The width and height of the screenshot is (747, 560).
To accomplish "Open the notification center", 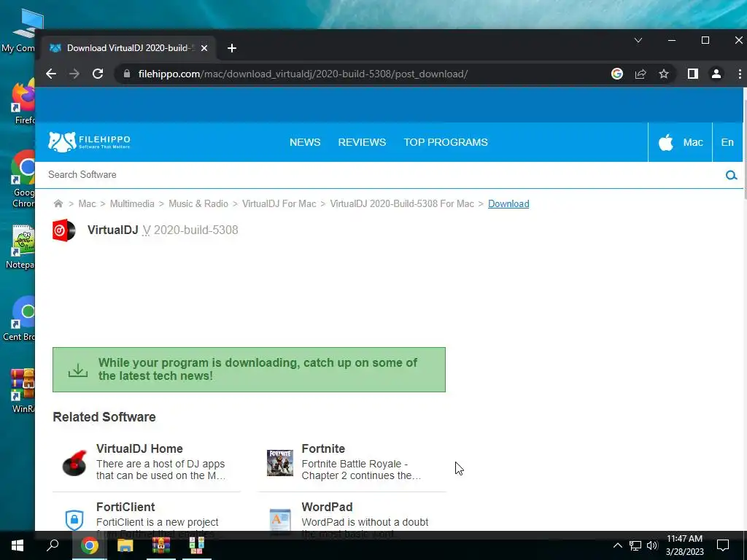I will click(x=723, y=545).
